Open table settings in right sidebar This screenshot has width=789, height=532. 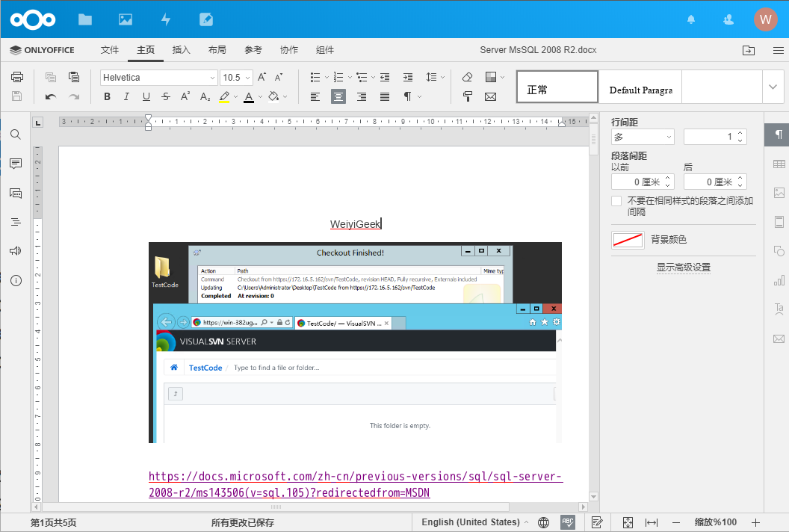coord(779,164)
